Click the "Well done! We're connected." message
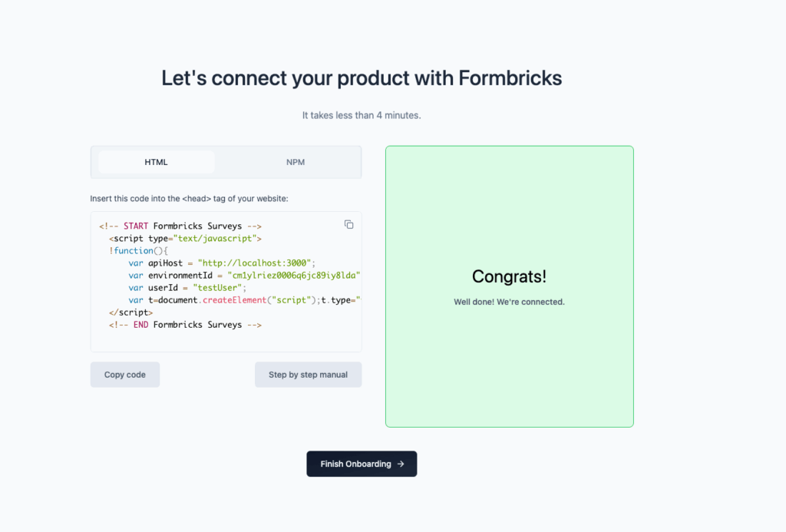This screenshot has width=786, height=532. 509,302
